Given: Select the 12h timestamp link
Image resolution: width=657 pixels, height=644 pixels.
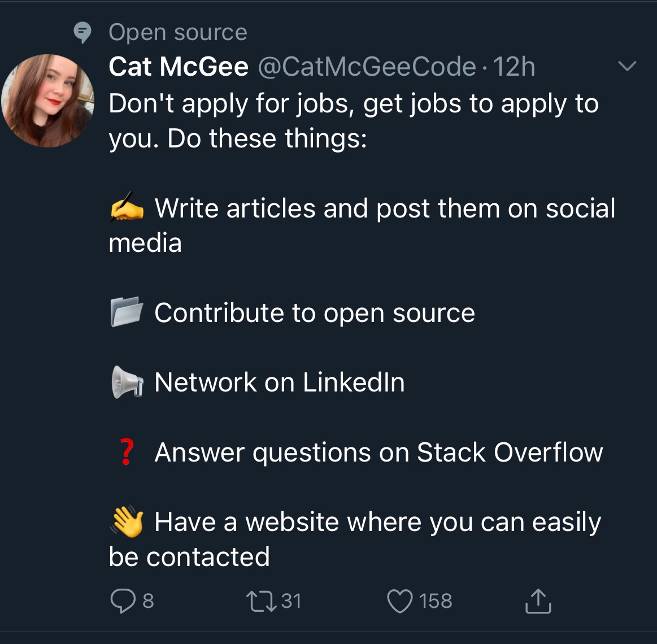Looking at the screenshot, I should pos(513,66).
